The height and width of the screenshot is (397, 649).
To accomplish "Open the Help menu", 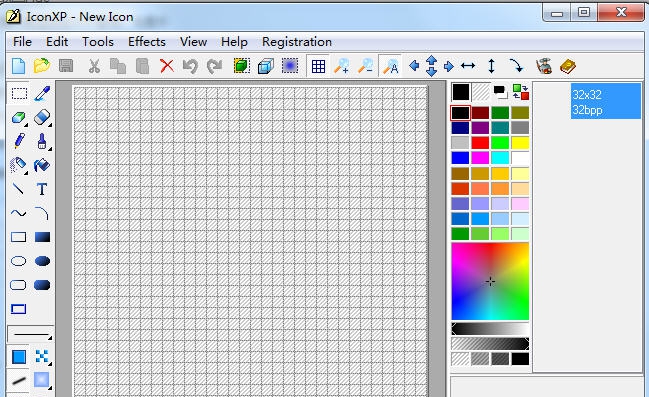I will click(x=234, y=42).
